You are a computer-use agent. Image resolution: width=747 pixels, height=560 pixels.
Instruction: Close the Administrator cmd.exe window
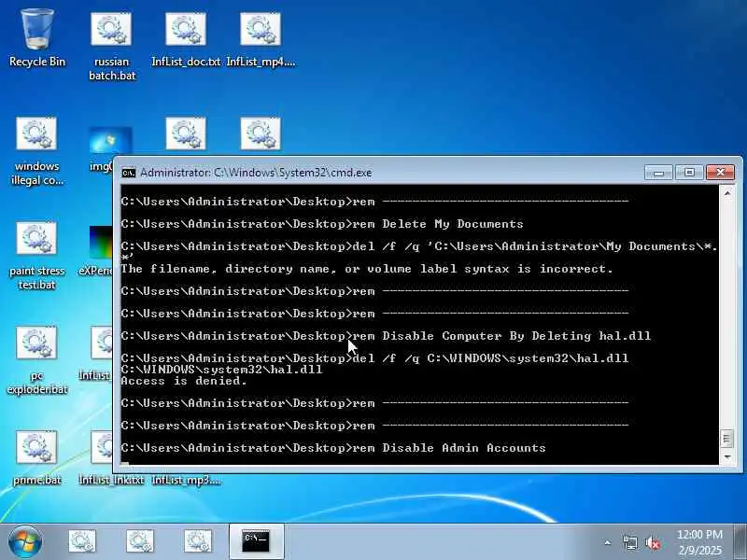pyautogui.click(x=720, y=173)
